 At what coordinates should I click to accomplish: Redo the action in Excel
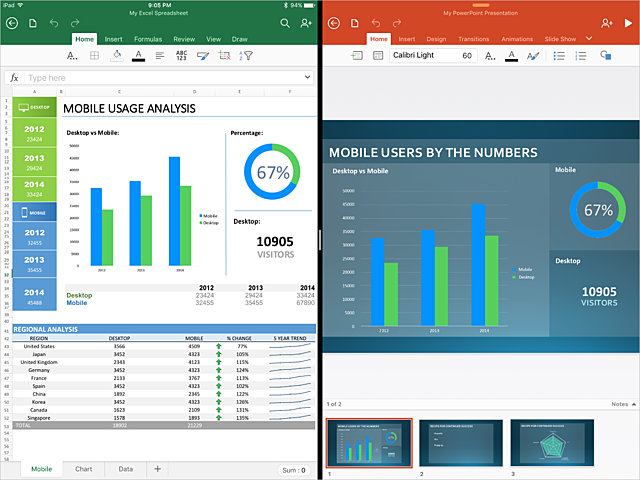[x=75, y=23]
